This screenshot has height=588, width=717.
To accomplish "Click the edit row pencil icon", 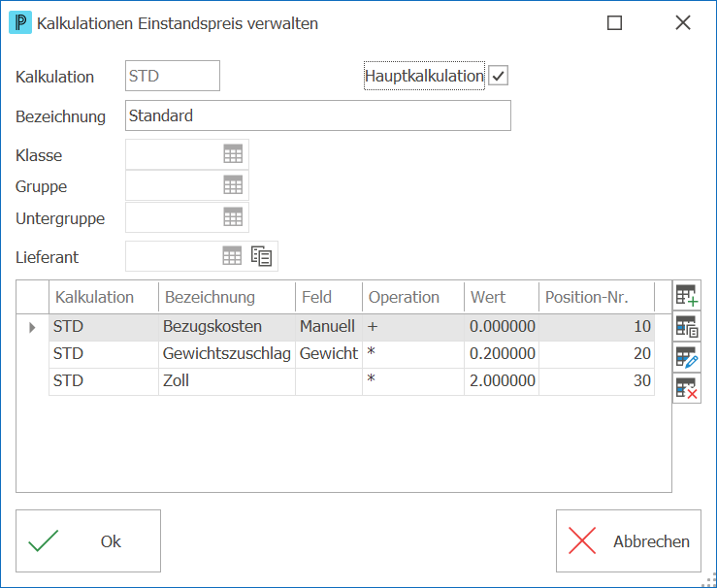I will 687,357.
